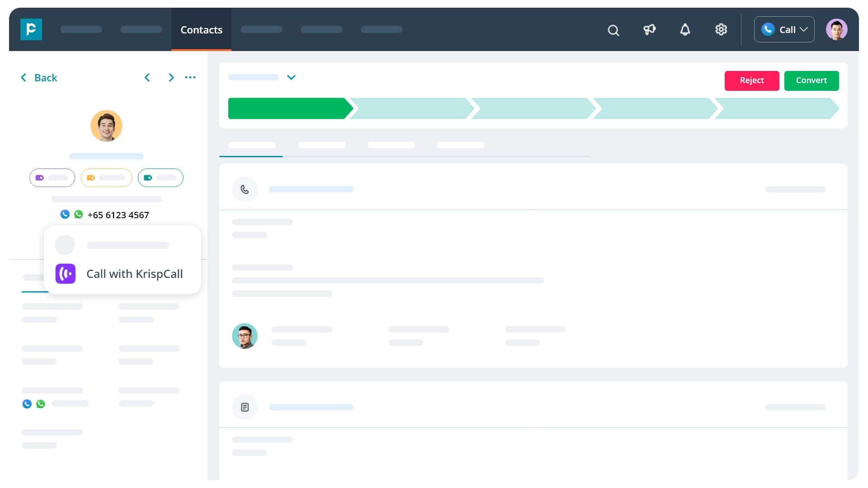
Task: Click the KrisCall call icon to initiate call
Action: coord(66,273)
